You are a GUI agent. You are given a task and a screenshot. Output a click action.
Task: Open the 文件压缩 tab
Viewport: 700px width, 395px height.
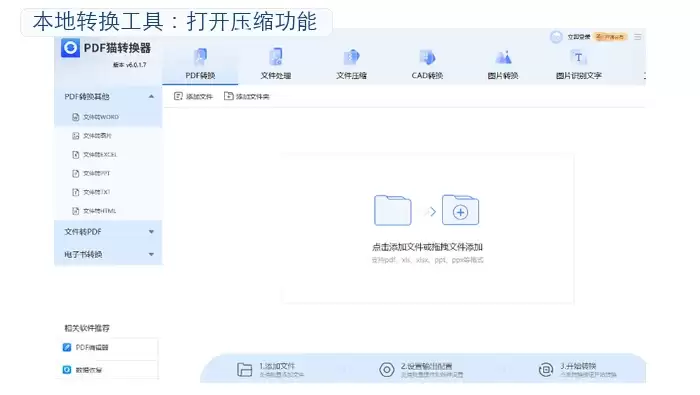click(x=352, y=64)
